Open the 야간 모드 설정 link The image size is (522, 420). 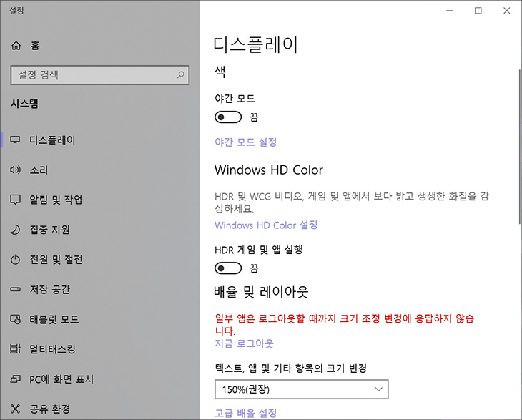(246, 142)
